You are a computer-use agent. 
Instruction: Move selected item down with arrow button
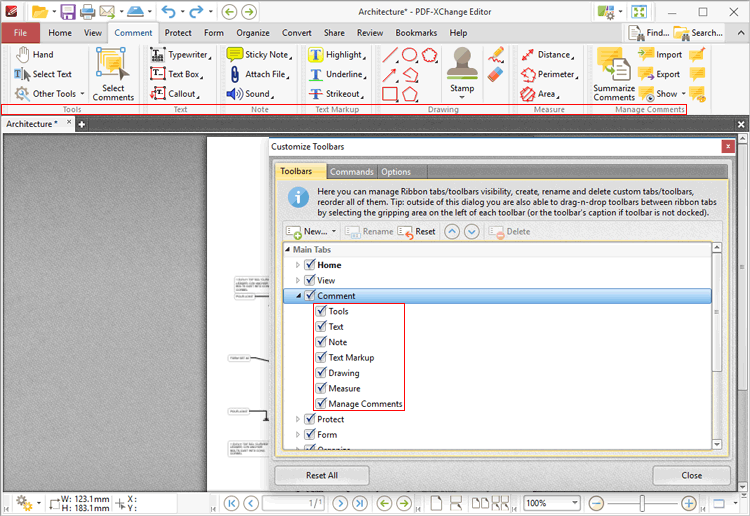click(x=472, y=231)
